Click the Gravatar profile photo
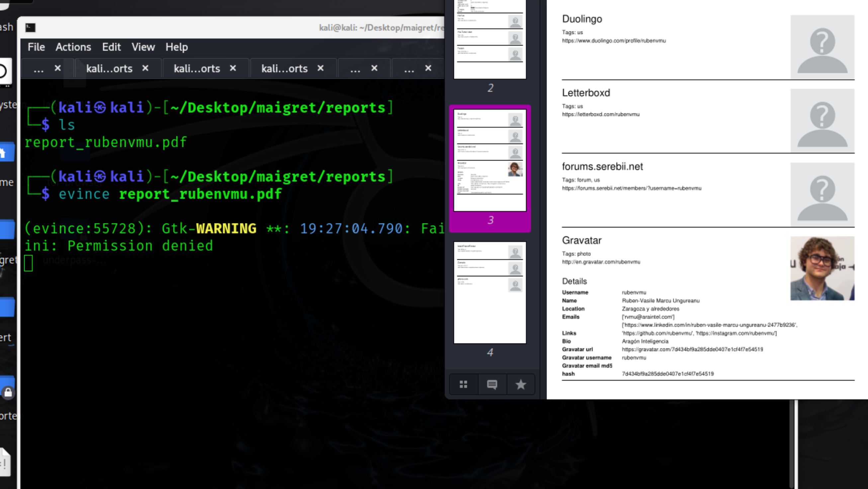Image resolution: width=868 pixels, height=489 pixels. tap(822, 269)
